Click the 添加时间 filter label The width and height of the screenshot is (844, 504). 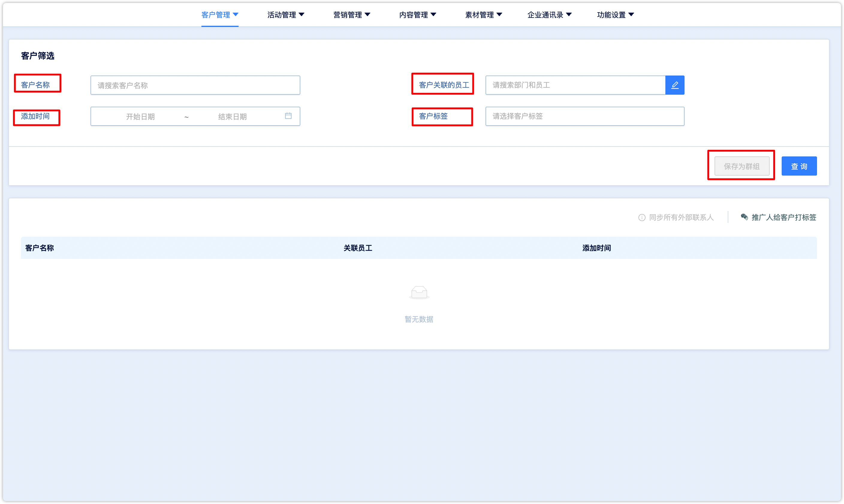click(35, 116)
